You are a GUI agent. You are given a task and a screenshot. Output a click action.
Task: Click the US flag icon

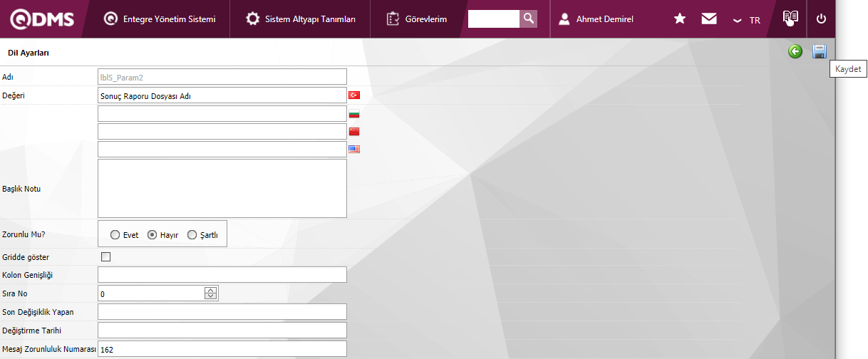pos(354,150)
